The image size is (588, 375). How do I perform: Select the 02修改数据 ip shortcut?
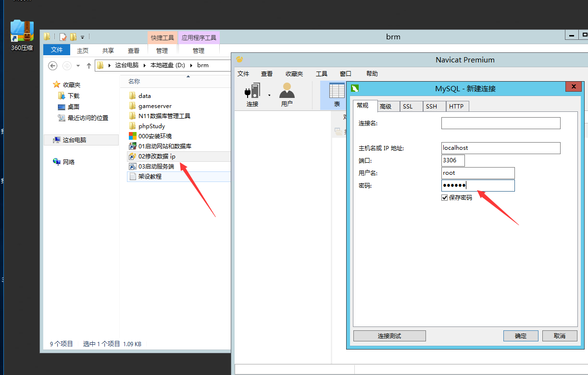[178, 157]
